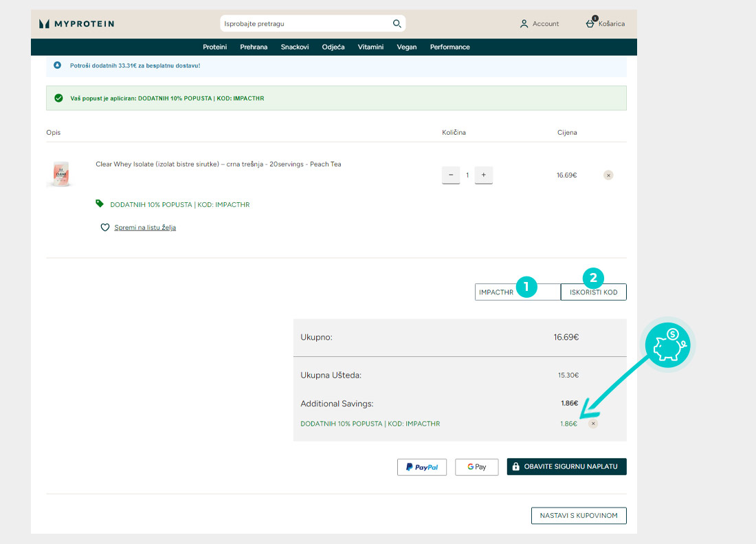Click the discount code input field
The image size is (756, 544).
(x=518, y=292)
